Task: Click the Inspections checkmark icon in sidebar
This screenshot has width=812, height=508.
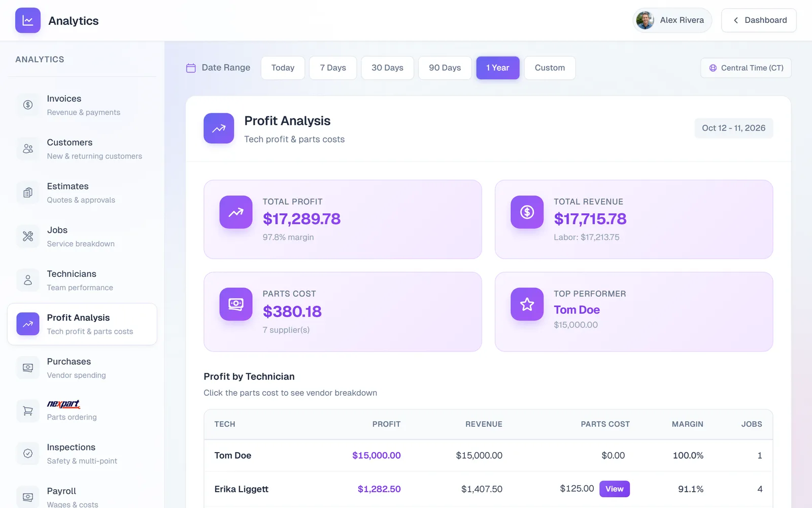Action: (28, 454)
